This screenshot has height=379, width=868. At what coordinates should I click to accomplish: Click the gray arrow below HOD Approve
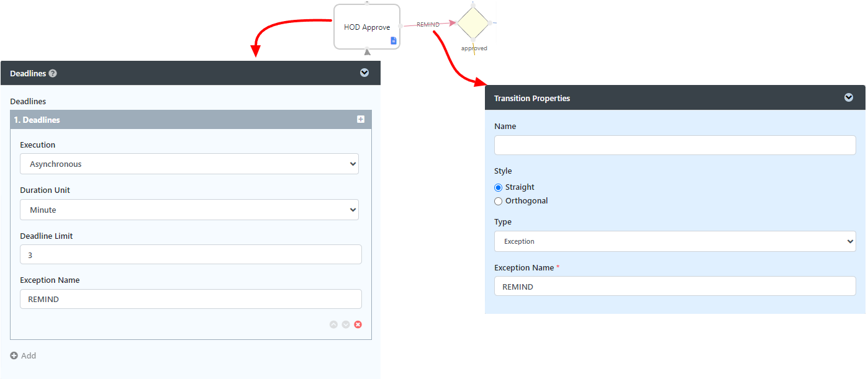click(368, 52)
